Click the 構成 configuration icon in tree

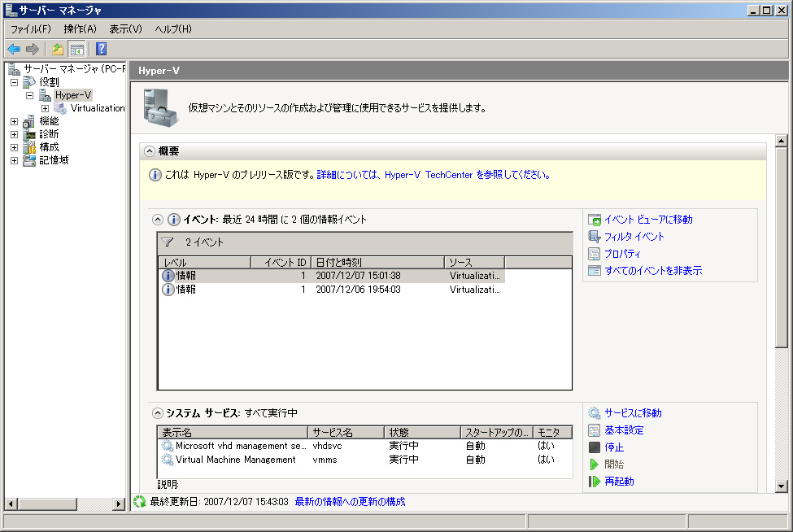point(29,147)
